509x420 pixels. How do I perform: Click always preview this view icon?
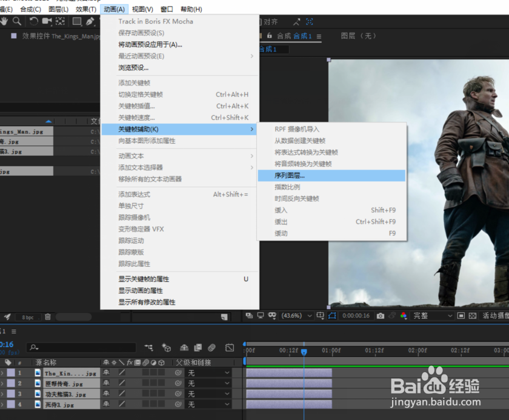249,316
